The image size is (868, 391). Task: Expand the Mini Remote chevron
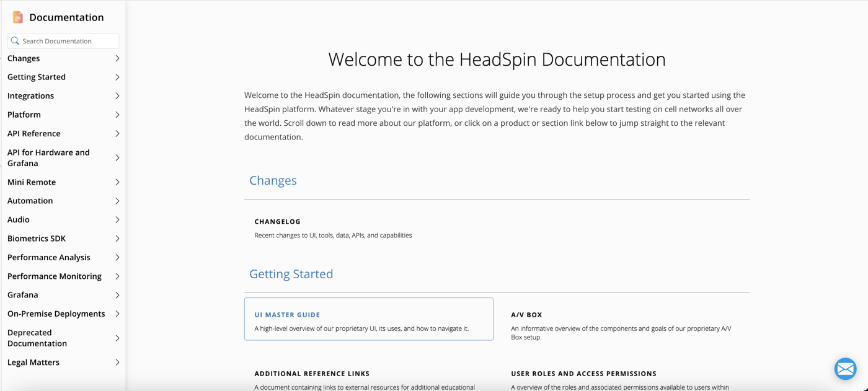pos(117,182)
